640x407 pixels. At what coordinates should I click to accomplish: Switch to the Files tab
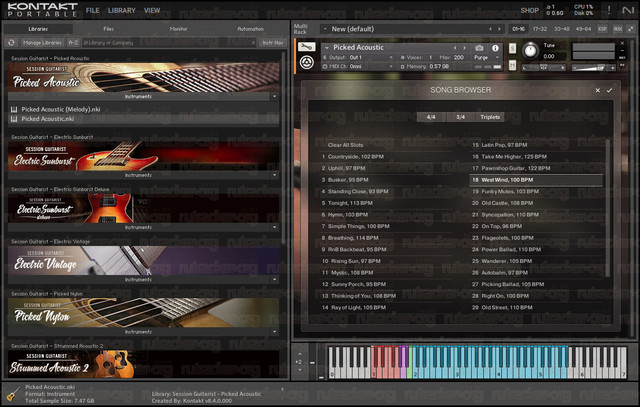tap(109, 29)
